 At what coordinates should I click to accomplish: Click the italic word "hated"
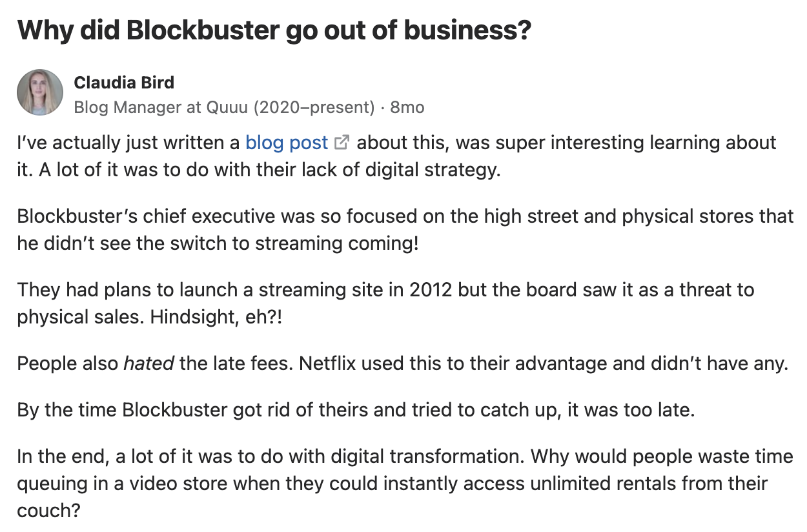[x=148, y=363]
